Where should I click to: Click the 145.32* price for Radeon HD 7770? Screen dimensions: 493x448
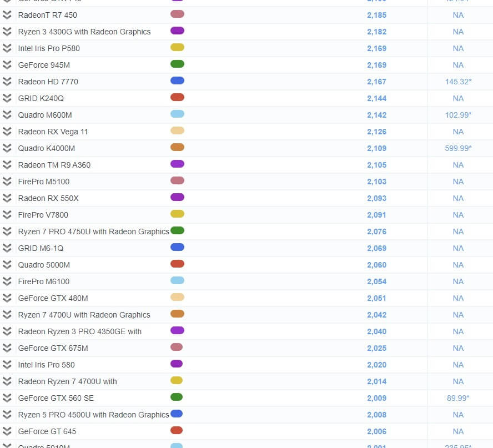coord(458,82)
